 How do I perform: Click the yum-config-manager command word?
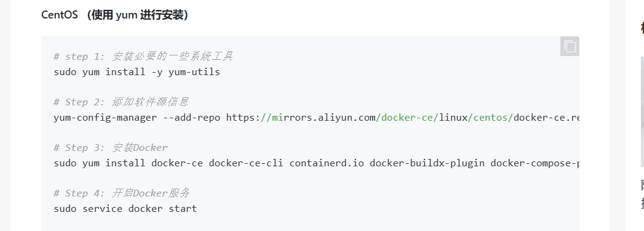105,118
